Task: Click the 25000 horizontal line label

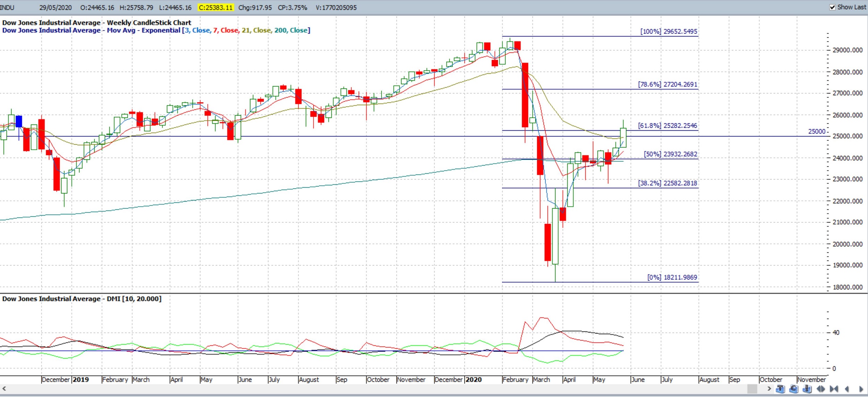Action: (x=817, y=132)
